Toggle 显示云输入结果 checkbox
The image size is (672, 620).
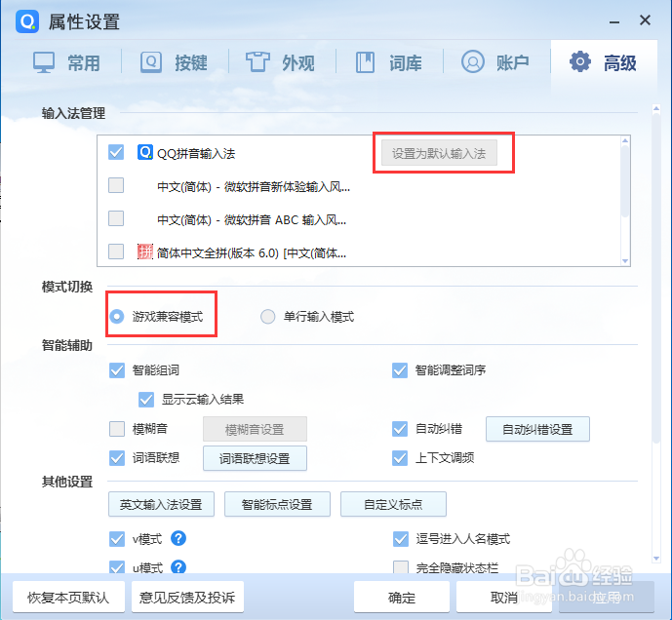pyautogui.click(x=146, y=400)
